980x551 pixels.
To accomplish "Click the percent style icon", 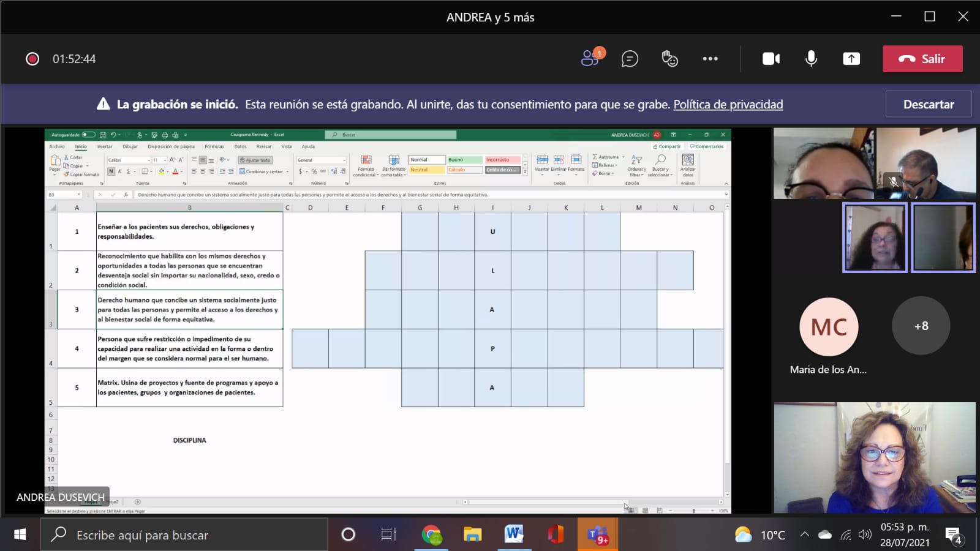I will (314, 171).
